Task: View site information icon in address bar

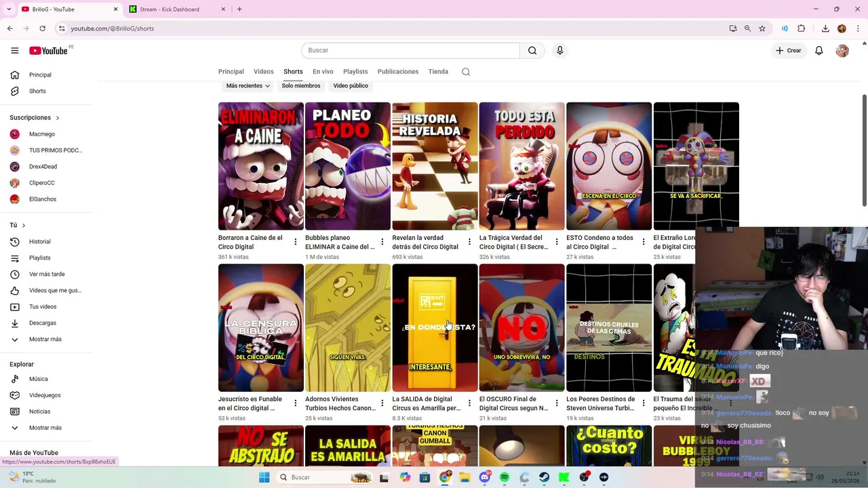Action: point(62,28)
